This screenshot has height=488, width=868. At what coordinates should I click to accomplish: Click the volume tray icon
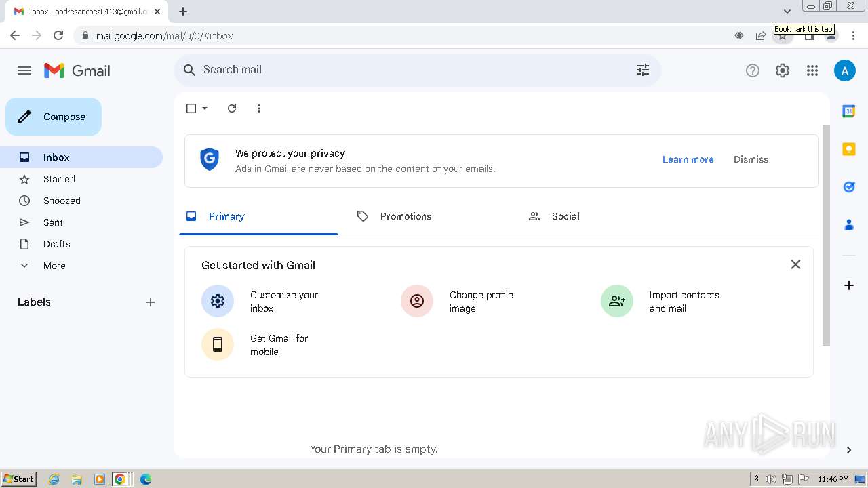pyautogui.click(x=771, y=479)
